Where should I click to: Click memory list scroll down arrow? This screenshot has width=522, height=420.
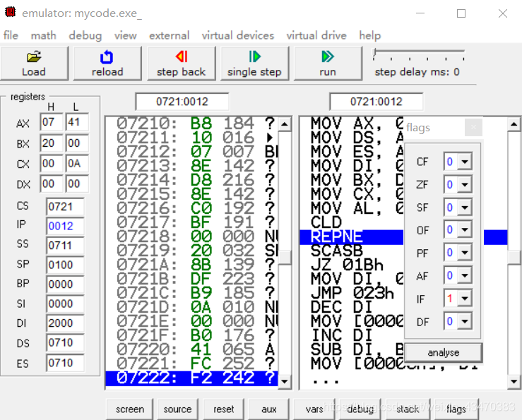point(285,381)
